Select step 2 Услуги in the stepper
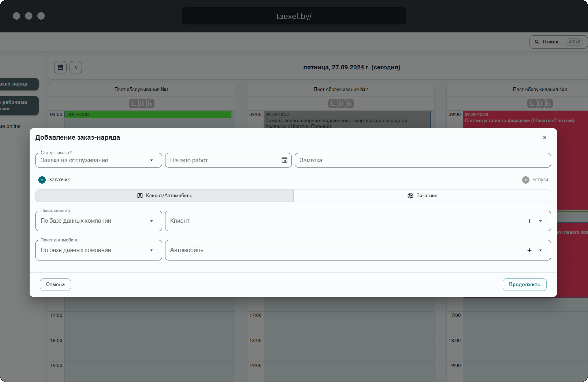Image resolution: width=588 pixels, height=382 pixels. click(x=526, y=180)
